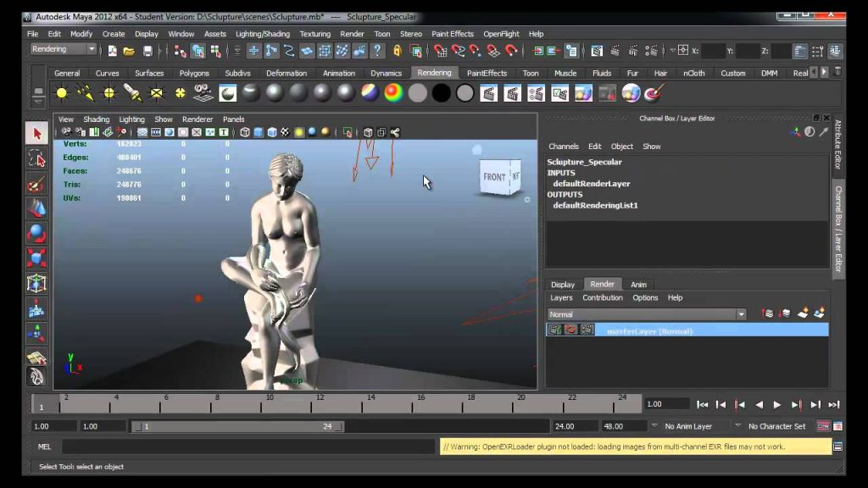Toggle masterLayer renderable checkbox icon
The height and width of the screenshot is (488, 868).
point(554,330)
